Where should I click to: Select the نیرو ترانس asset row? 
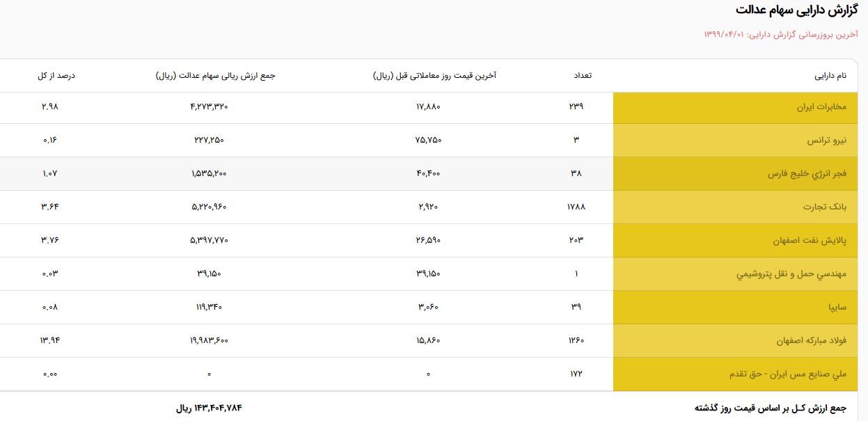[x=429, y=141]
